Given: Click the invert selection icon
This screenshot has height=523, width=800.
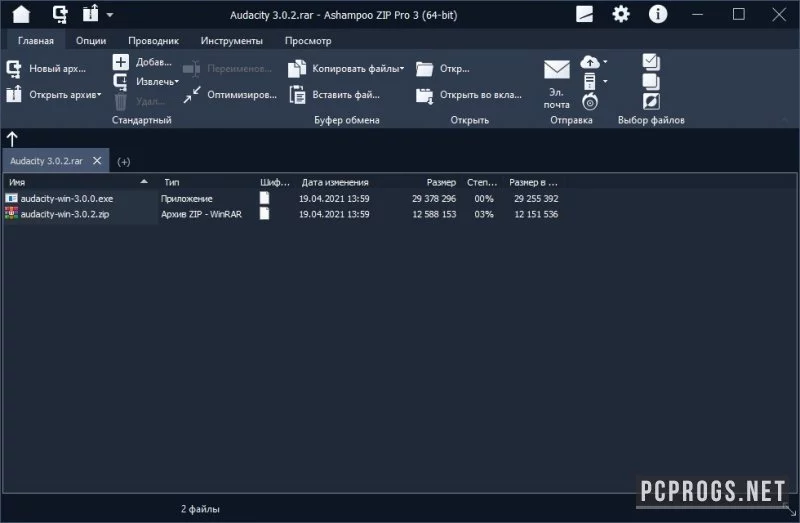Looking at the screenshot, I should pyautogui.click(x=651, y=102).
